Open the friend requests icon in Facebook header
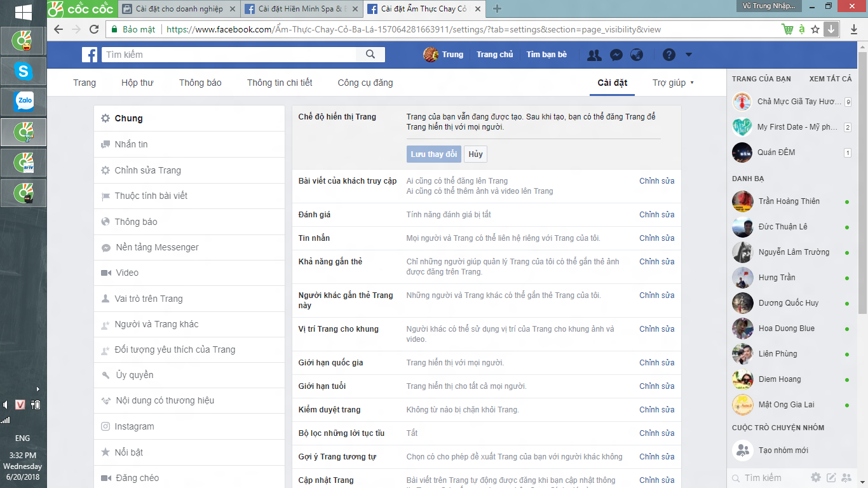The image size is (868, 488). coord(594,55)
